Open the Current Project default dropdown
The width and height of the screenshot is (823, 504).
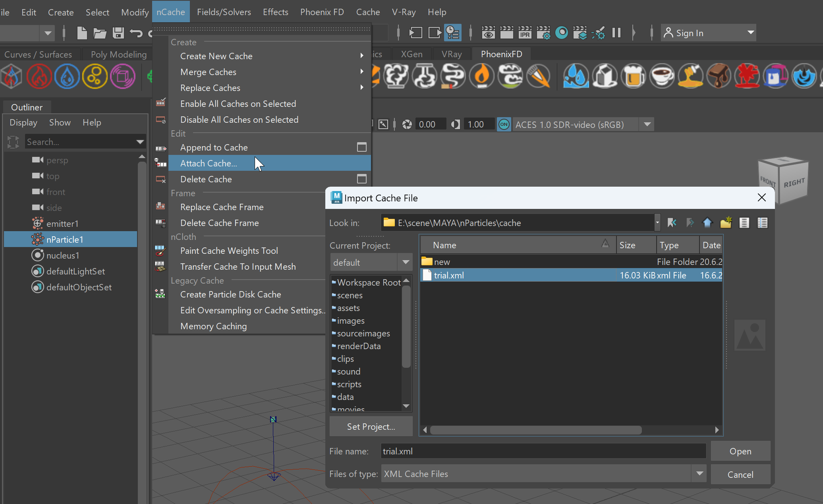(371, 263)
